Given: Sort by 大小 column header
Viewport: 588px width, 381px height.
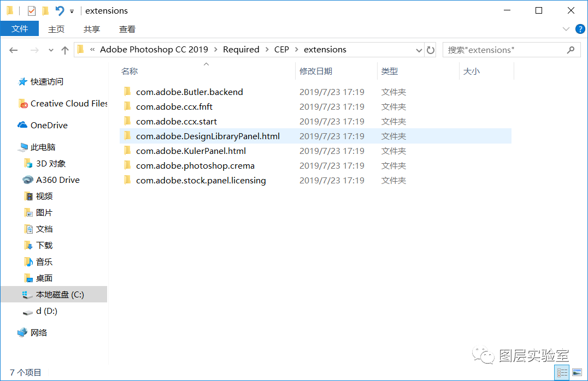Looking at the screenshot, I should [472, 71].
